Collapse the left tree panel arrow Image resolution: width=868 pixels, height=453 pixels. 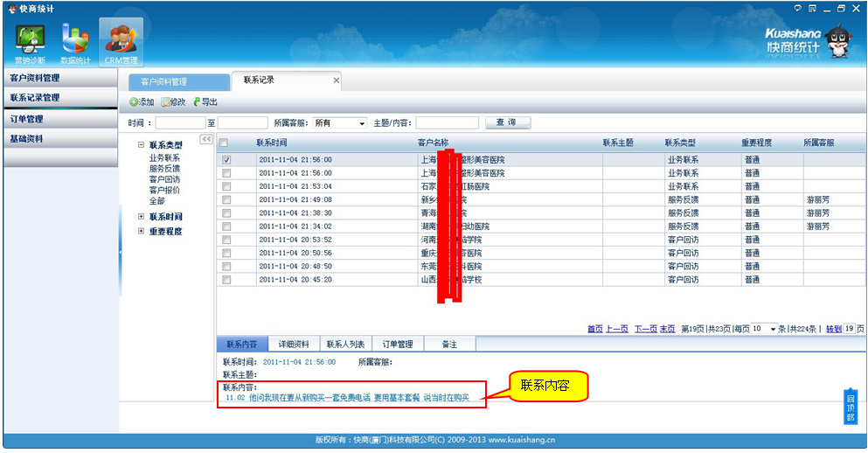(x=206, y=139)
